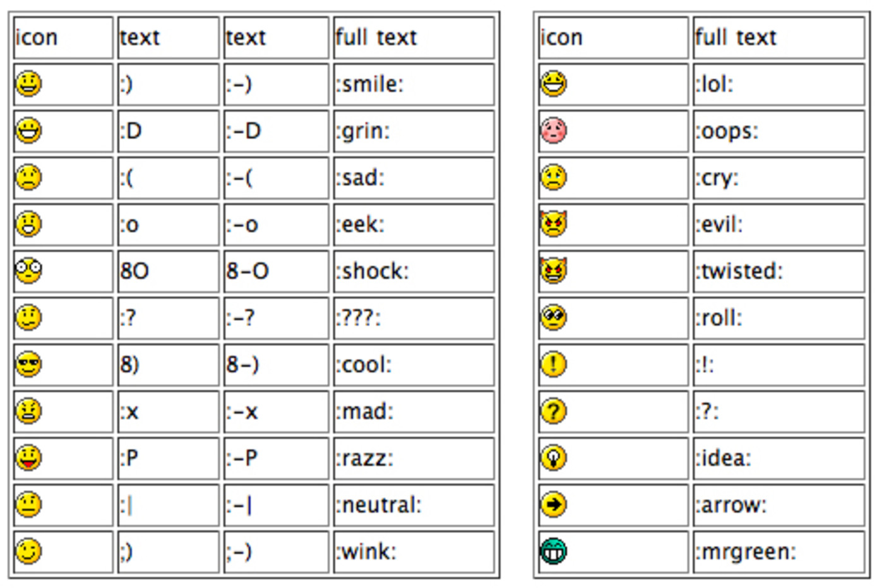Click the green mrgreen smiley icon
The height and width of the screenshot is (588, 884).
[554, 551]
